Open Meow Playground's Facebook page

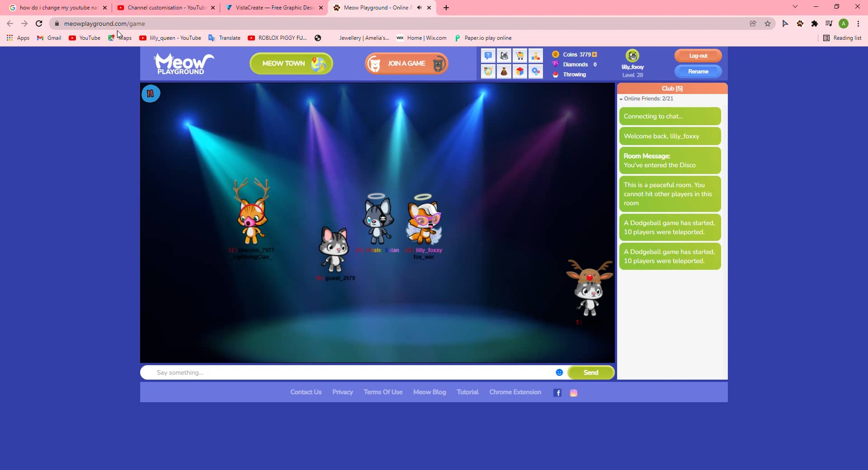[557, 392]
